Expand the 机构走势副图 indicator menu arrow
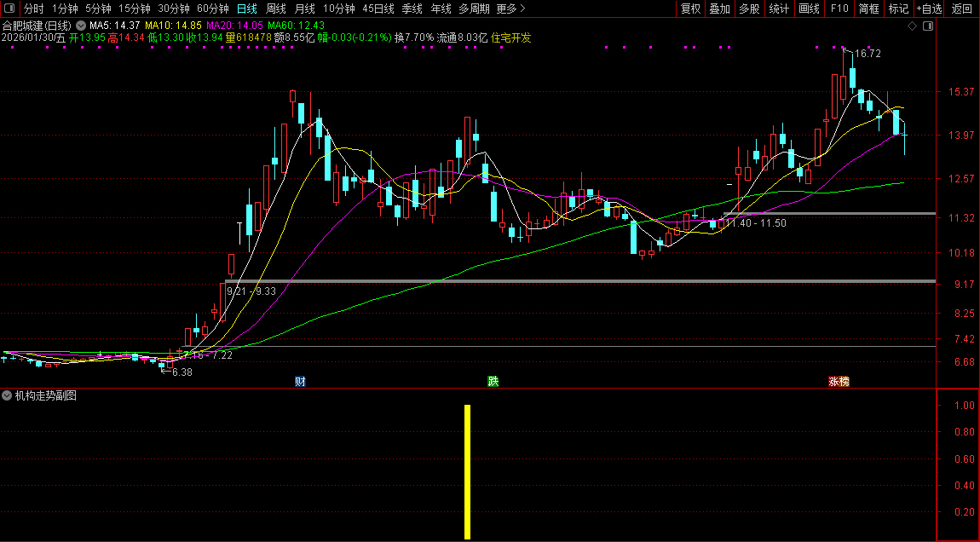 [x=7, y=395]
